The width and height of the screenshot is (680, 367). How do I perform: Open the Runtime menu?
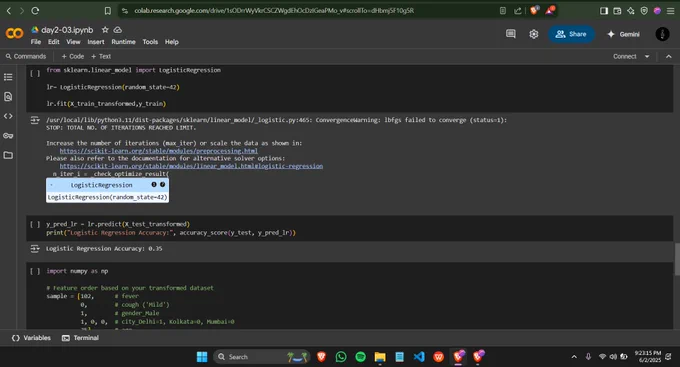[x=123, y=42]
